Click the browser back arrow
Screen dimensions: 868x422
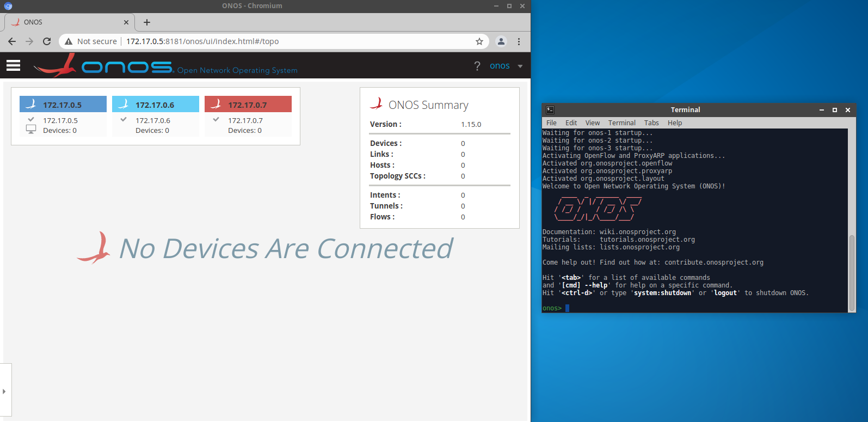12,41
